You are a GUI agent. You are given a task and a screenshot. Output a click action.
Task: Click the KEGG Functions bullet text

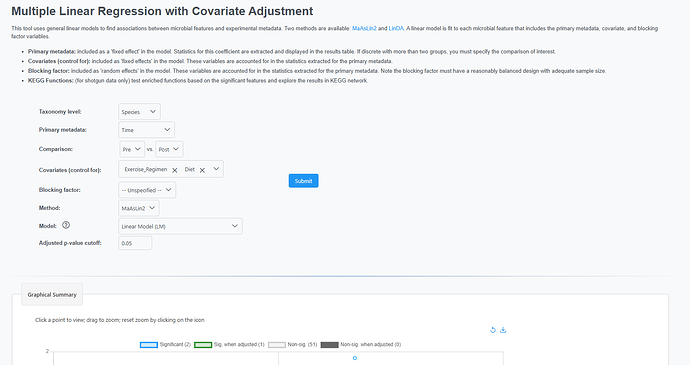click(198, 81)
